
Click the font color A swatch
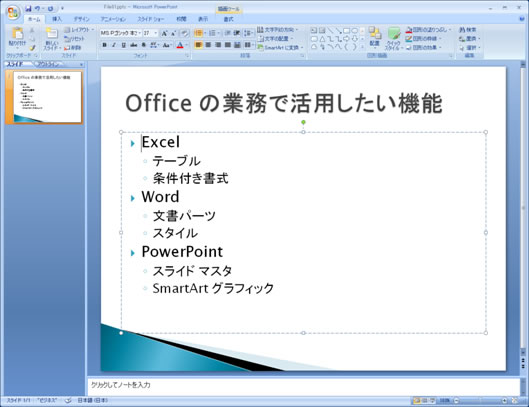pos(180,45)
